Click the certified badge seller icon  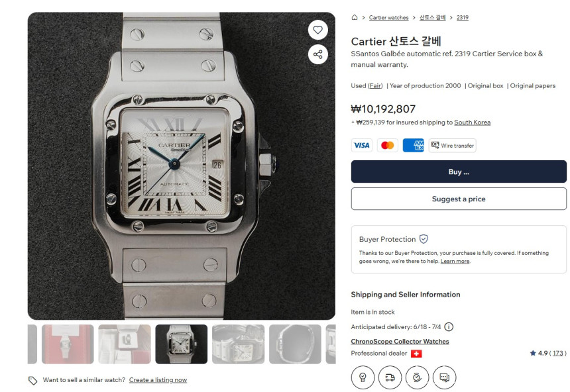pos(363,377)
